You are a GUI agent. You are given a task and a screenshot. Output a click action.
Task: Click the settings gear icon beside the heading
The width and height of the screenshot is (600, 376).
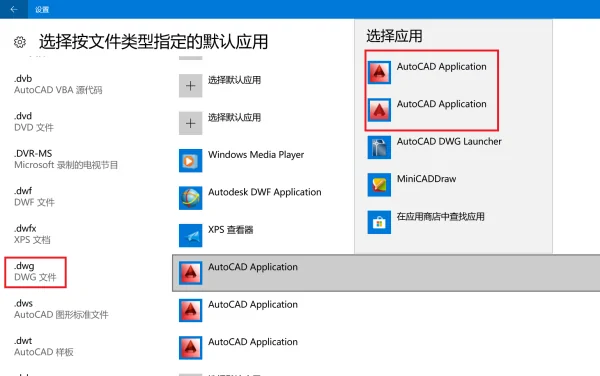(20, 42)
